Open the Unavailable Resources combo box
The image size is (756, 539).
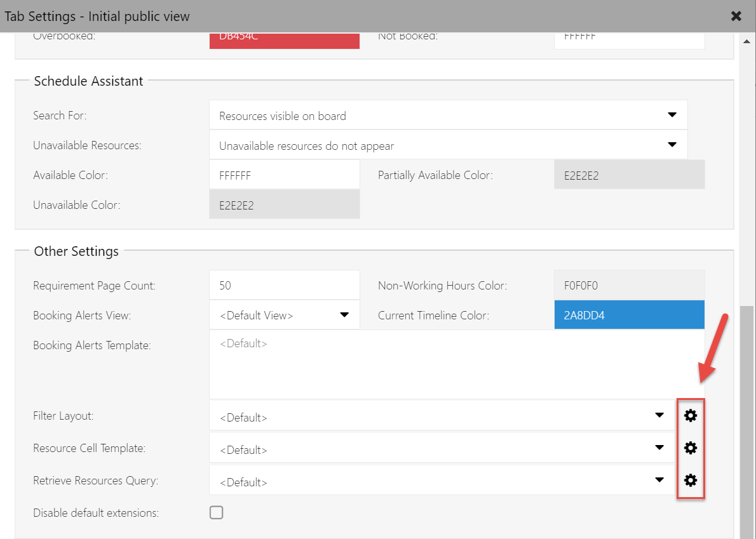(x=445, y=145)
